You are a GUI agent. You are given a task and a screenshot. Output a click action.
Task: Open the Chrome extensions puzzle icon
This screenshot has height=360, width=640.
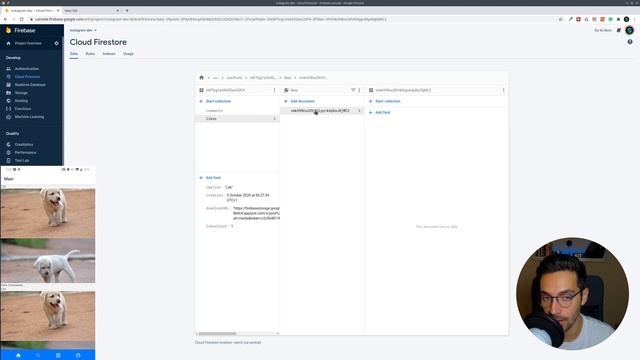coord(618,19)
